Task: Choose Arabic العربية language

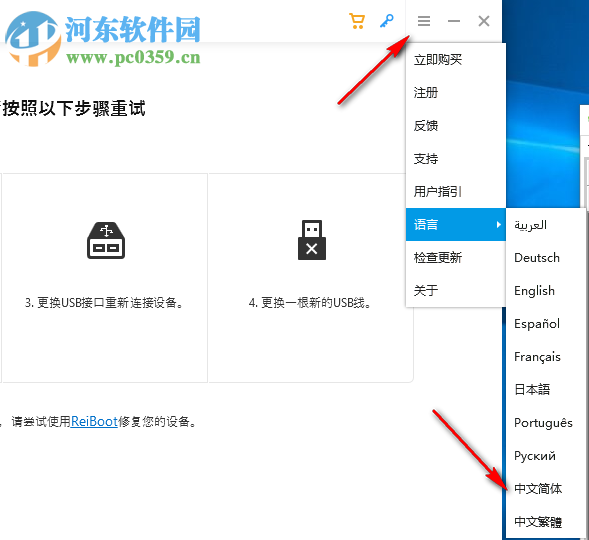Action: [545, 225]
